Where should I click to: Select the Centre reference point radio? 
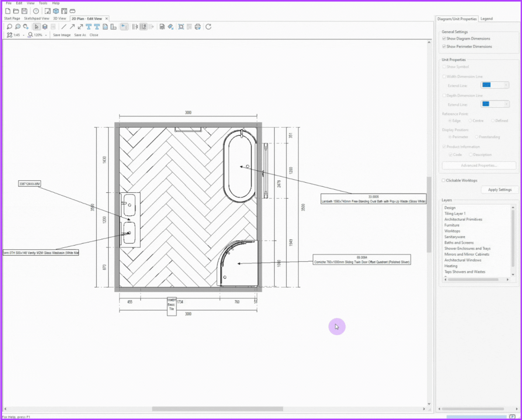[470, 121]
